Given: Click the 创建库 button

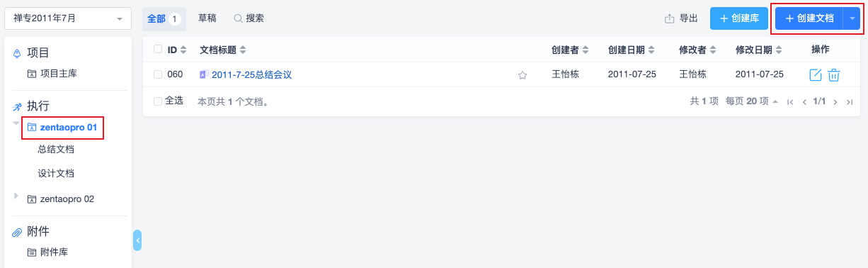Looking at the screenshot, I should [x=739, y=18].
